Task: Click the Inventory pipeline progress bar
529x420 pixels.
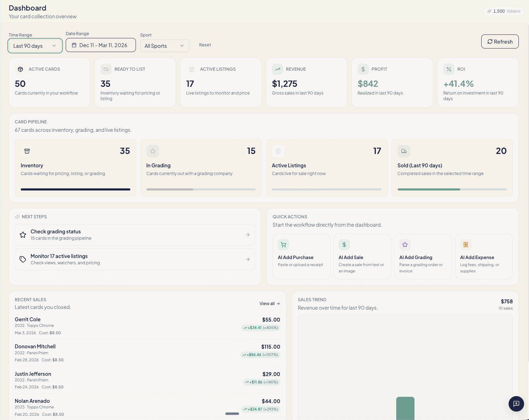Action: [x=75, y=189]
